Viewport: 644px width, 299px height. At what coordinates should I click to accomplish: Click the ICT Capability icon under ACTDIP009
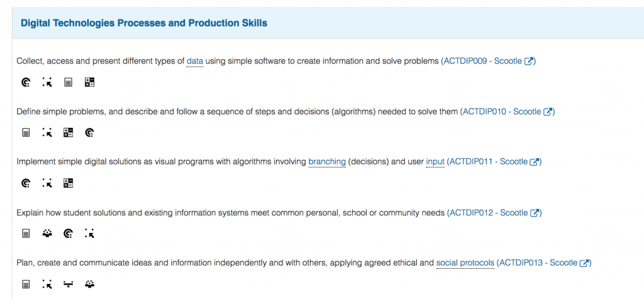tap(47, 82)
